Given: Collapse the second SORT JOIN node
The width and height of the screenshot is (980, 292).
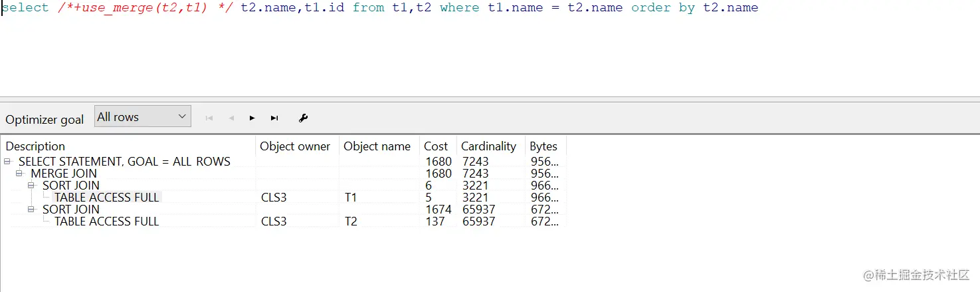Looking at the screenshot, I should pos(31,210).
